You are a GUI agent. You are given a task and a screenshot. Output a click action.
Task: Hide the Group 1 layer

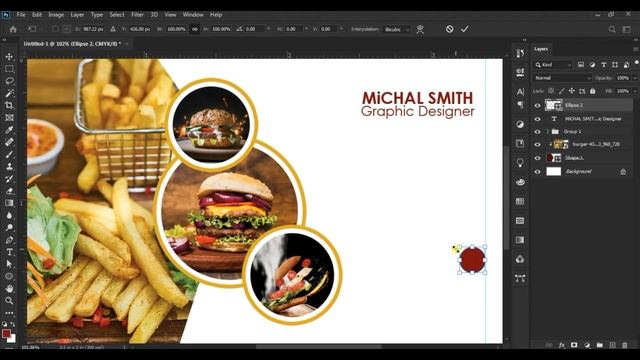click(x=537, y=131)
